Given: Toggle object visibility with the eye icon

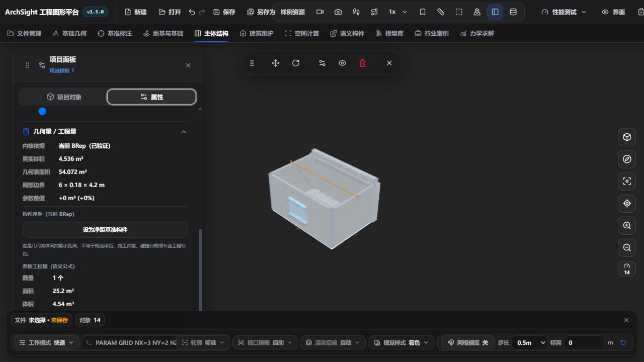Looking at the screenshot, I should 342,63.
